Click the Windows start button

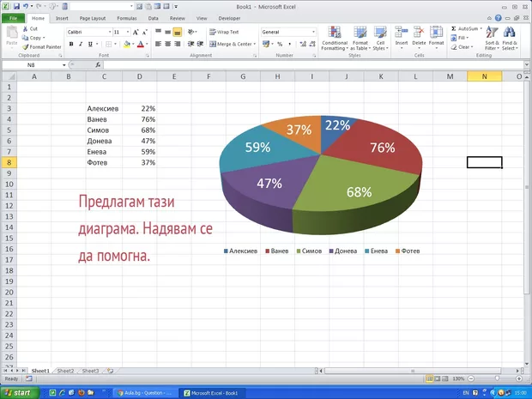(19, 393)
